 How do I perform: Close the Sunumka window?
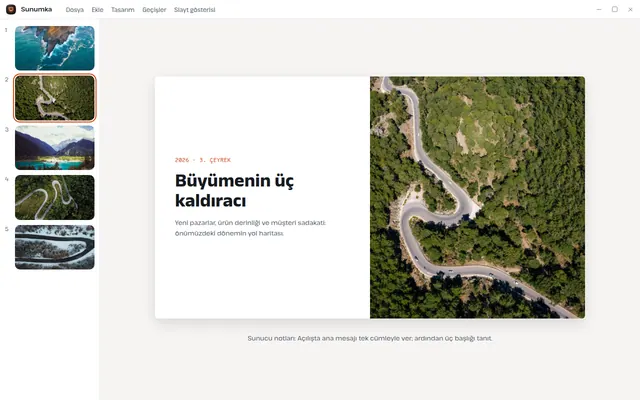click(630, 9)
